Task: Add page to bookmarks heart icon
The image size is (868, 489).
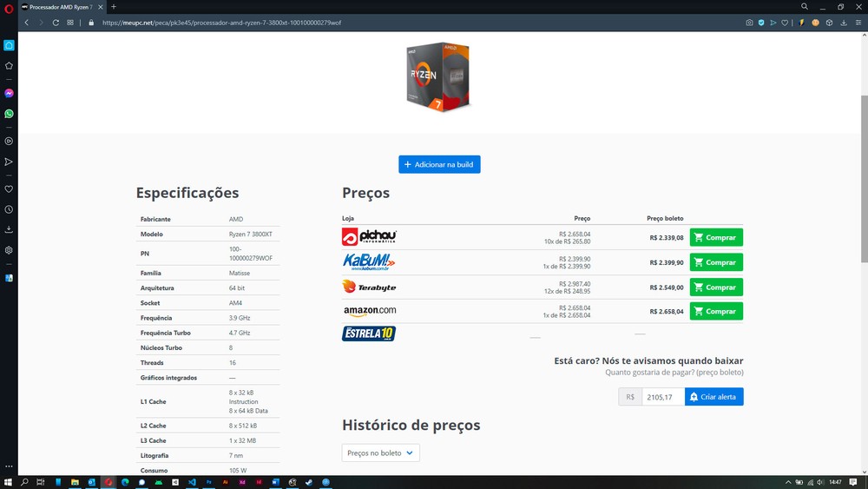Action: click(785, 23)
